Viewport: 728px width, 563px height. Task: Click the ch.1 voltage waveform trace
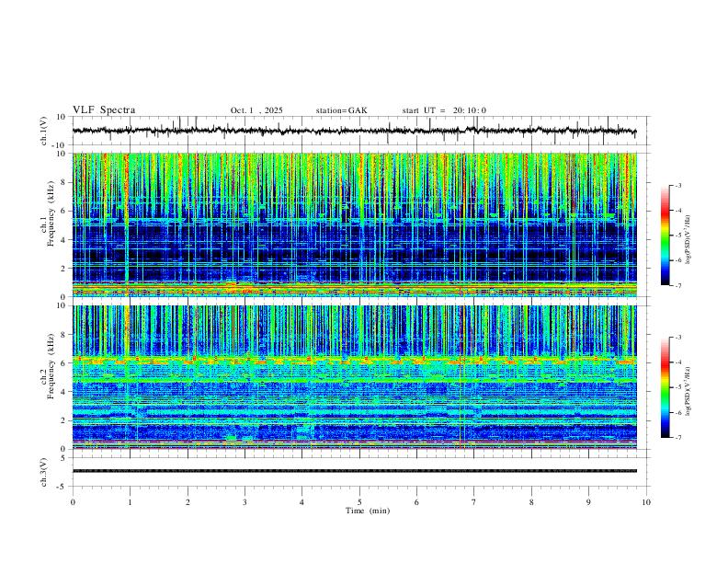click(354, 131)
